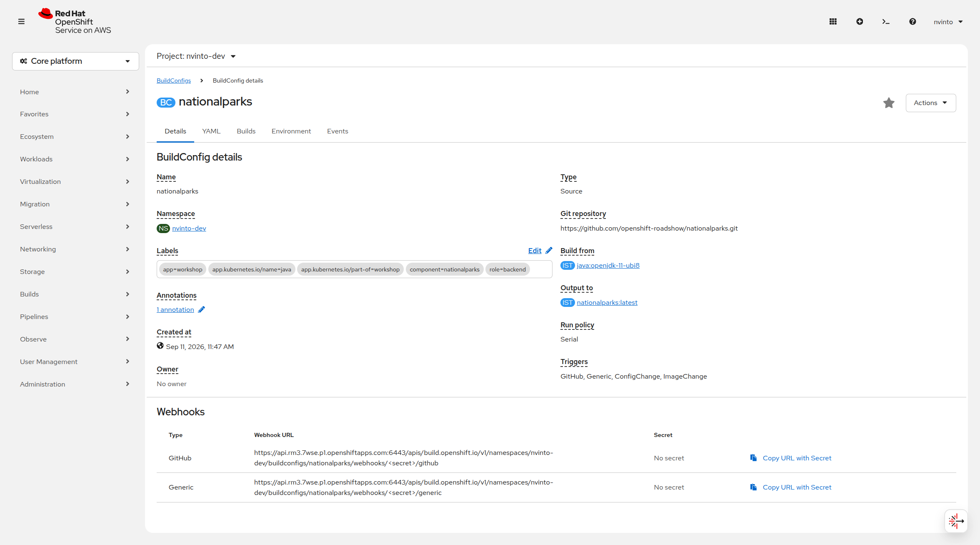Expand the Serverless navigation section
Viewport: 980px width, 545px height.
coord(75,227)
